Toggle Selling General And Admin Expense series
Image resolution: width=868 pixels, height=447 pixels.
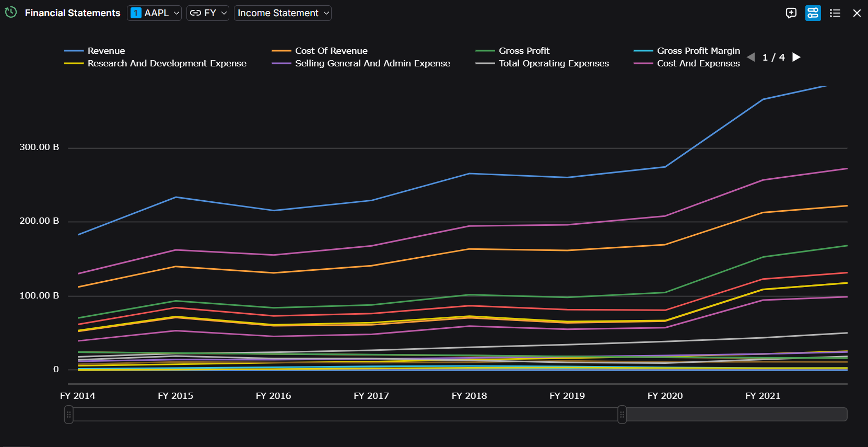click(x=361, y=63)
